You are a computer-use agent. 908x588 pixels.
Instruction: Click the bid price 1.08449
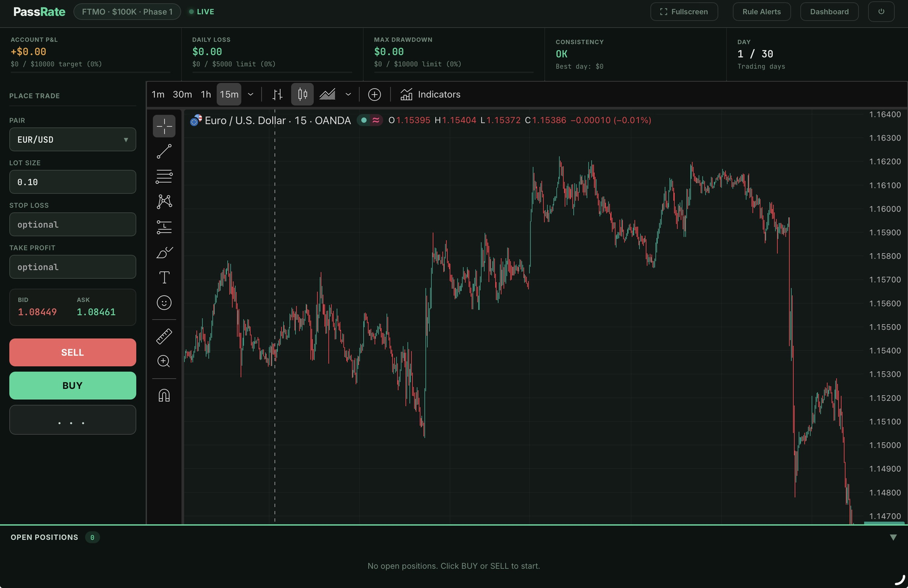coord(37,312)
